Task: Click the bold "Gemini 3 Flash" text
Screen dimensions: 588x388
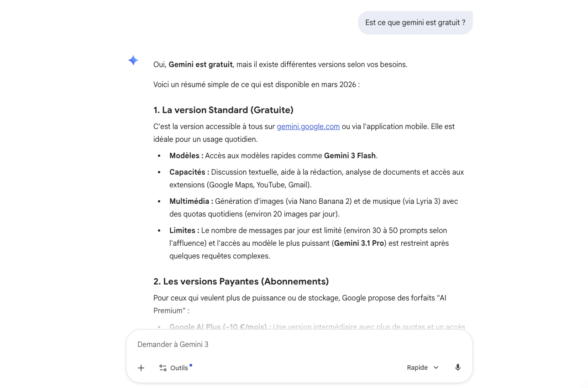Action: pyautogui.click(x=350, y=155)
